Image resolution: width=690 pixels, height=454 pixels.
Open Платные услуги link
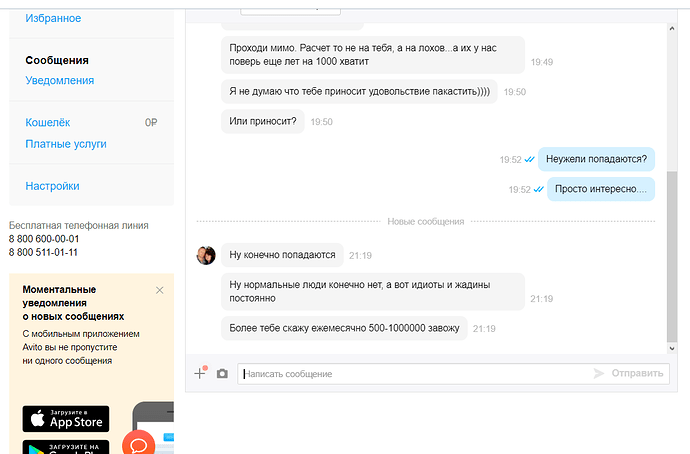pyautogui.click(x=66, y=143)
